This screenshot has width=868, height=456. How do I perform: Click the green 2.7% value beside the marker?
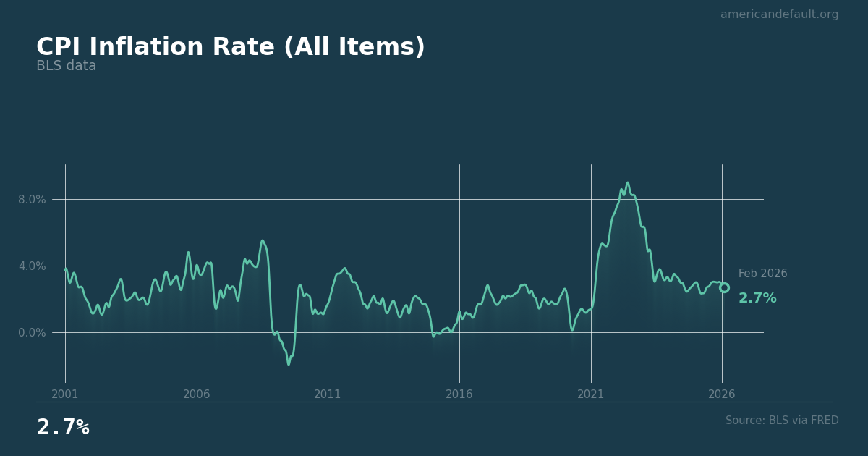tap(757, 298)
